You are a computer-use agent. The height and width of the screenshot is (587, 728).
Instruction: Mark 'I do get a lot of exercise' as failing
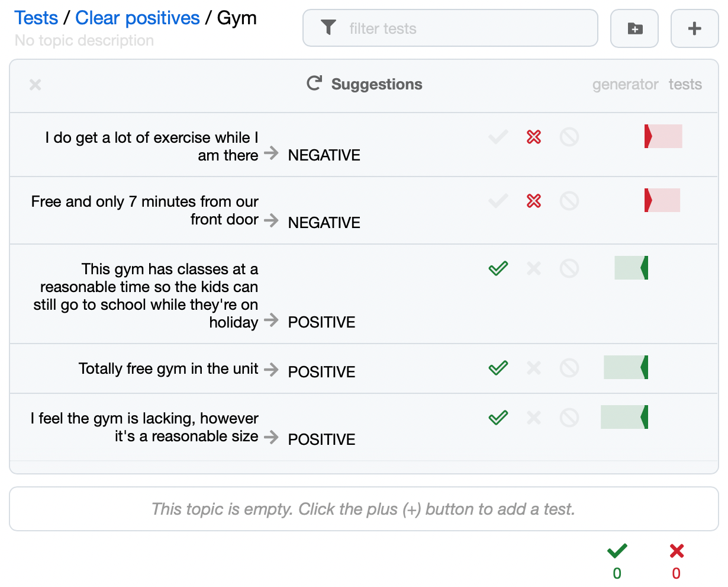[534, 137]
